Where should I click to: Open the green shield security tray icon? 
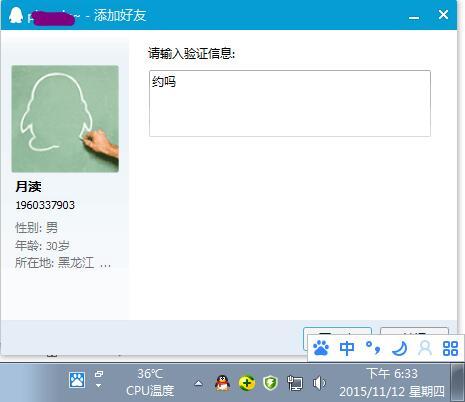(x=270, y=383)
